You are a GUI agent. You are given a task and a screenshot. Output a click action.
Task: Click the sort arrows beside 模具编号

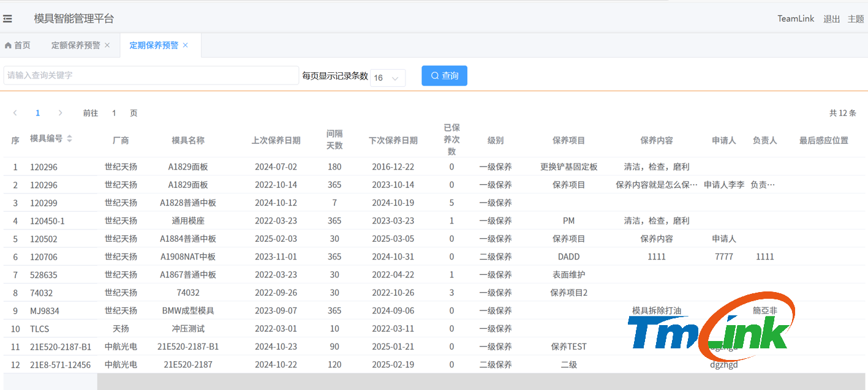click(69, 139)
